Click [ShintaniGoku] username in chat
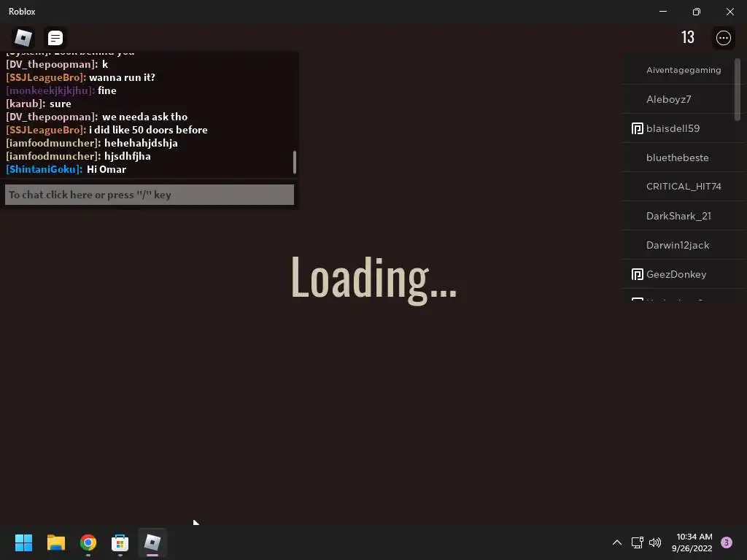The height and width of the screenshot is (560, 747). [x=44, y=169]
